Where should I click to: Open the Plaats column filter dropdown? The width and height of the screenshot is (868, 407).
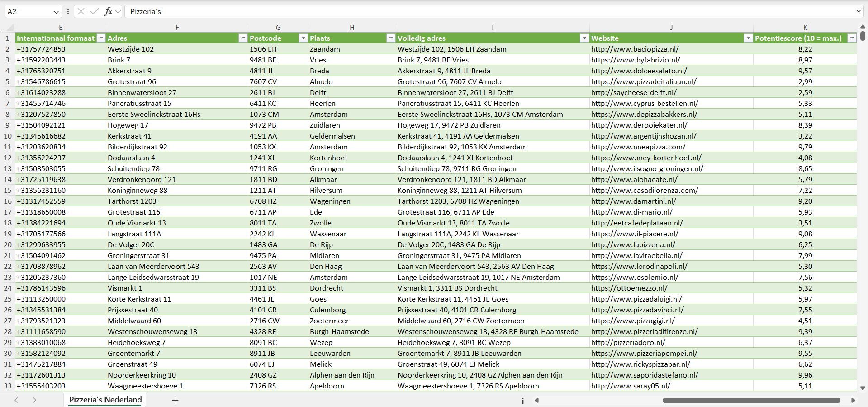coord(391,38)
